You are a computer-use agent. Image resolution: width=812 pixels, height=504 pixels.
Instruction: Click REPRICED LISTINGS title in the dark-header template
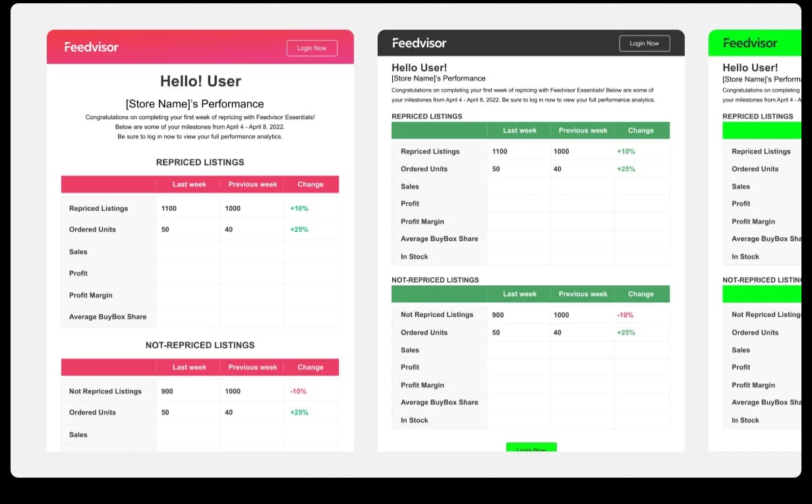427,117
